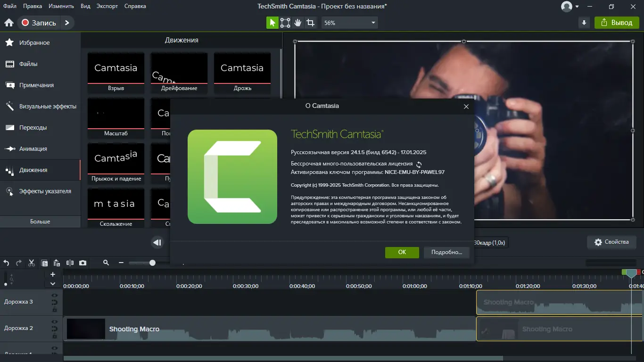Switch to the node editing tool
This screenshot has height=362, width=644.
(x=285, y=23)
